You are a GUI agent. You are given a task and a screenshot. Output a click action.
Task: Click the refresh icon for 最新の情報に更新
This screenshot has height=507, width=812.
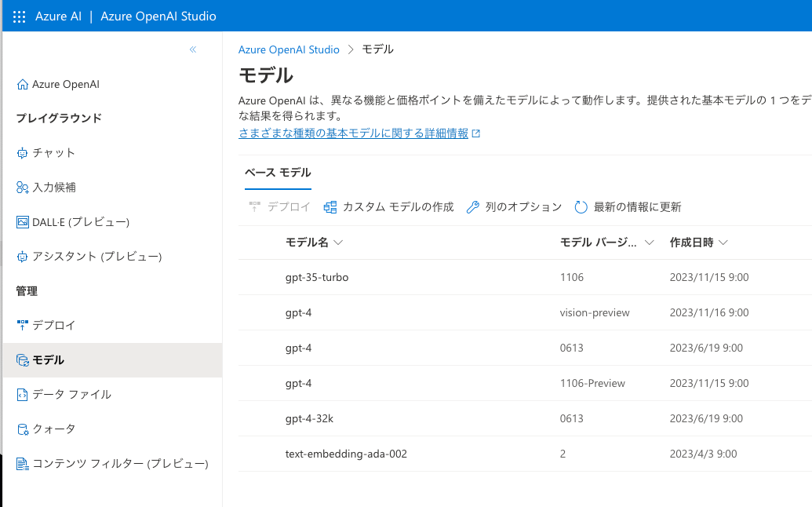coord(581,207)
